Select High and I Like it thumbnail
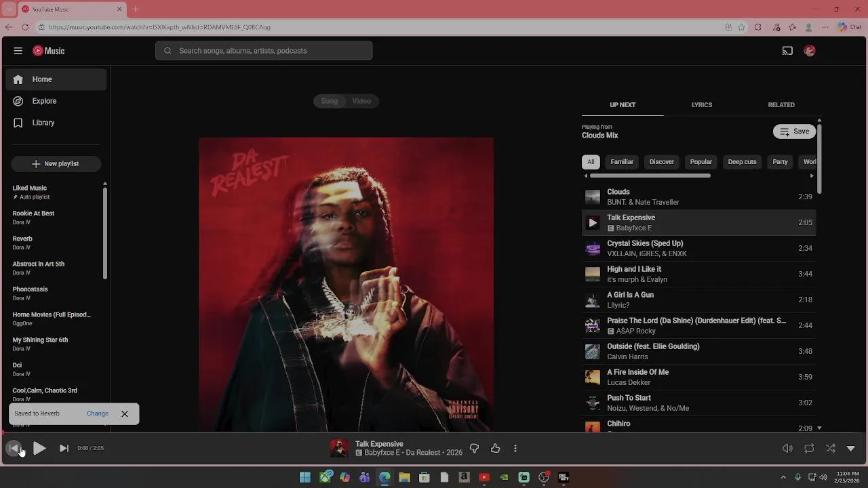The image size is (868, 488). point(593,274)
